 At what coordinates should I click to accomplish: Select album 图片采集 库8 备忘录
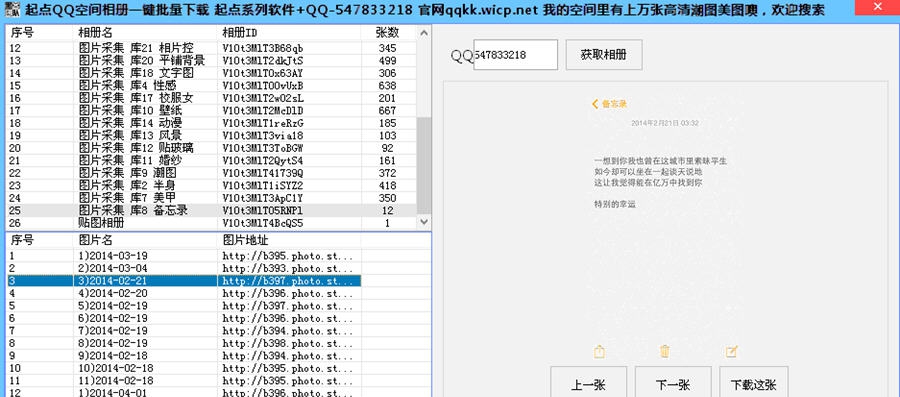pos(133,211)
